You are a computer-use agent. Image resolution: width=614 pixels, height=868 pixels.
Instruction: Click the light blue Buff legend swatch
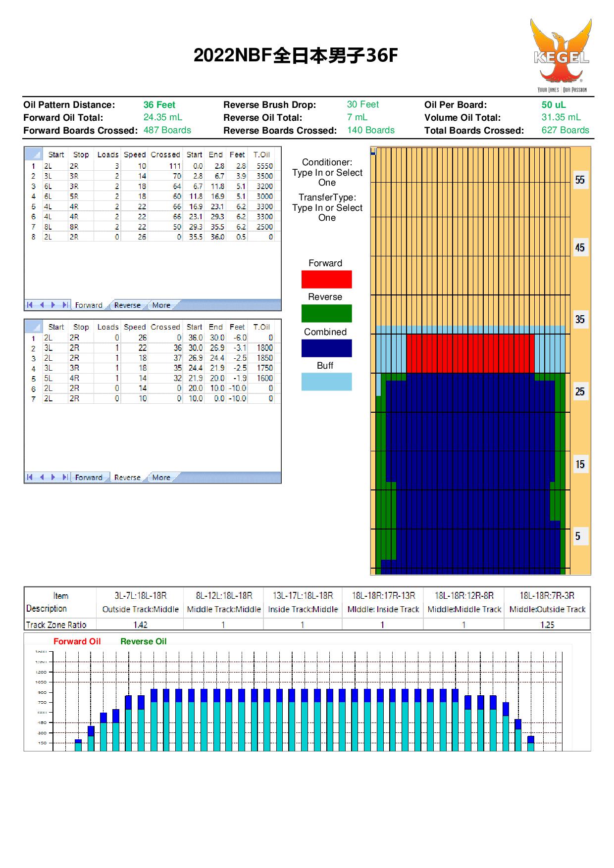pyautogui.click(x=326, y=382)
